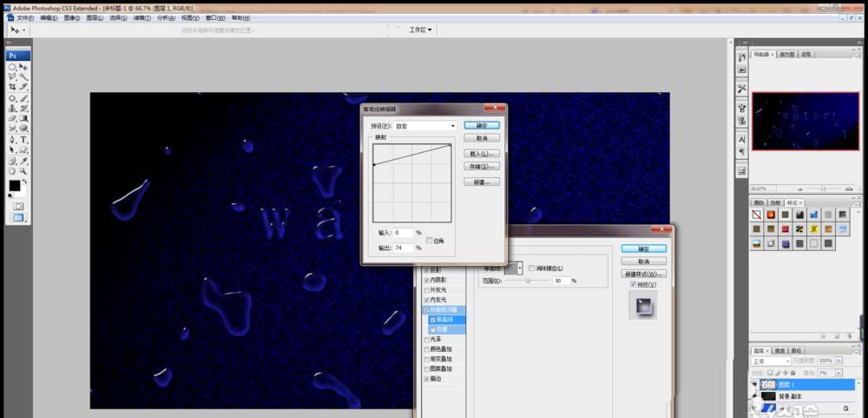868x418 pixels.
Task: Toggle the 消除锯齿 anti-alias checkbox
Action: 531,269
